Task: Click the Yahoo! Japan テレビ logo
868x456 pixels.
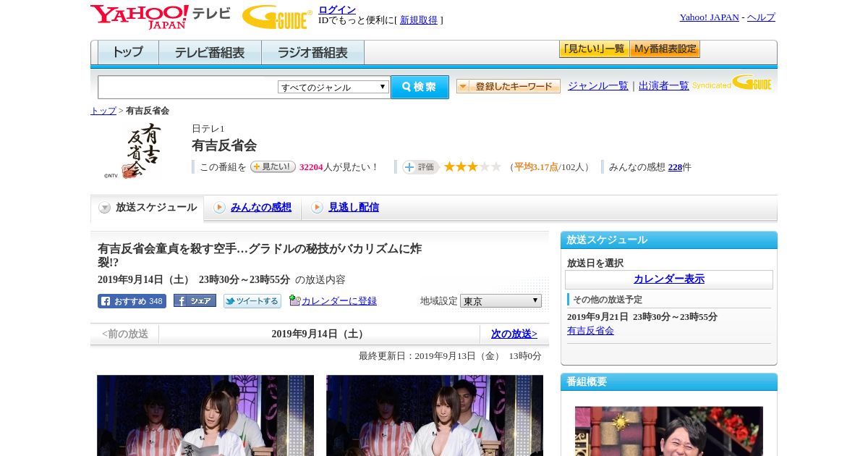Action: click(x=160, y=17)
